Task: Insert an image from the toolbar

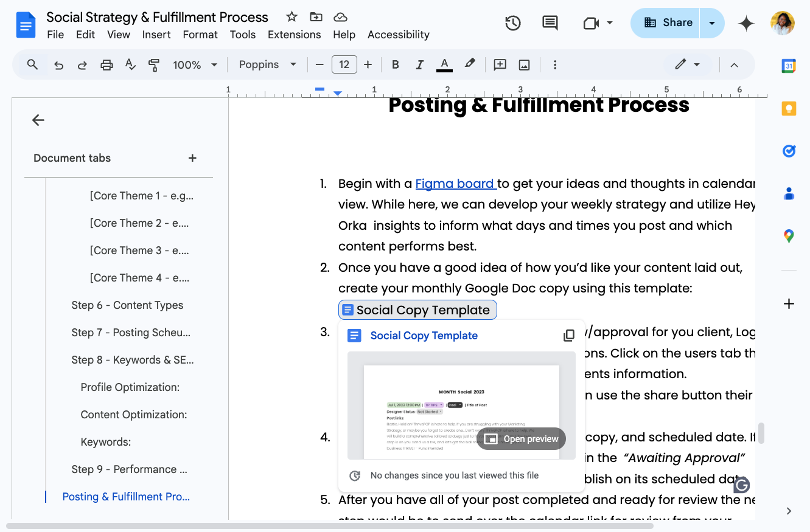Action: 524,64
